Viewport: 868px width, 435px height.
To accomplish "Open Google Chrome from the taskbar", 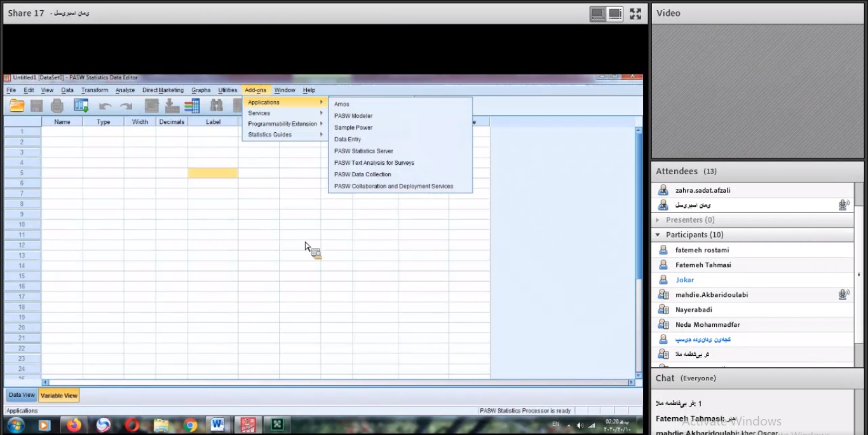I will coord(190,425).
